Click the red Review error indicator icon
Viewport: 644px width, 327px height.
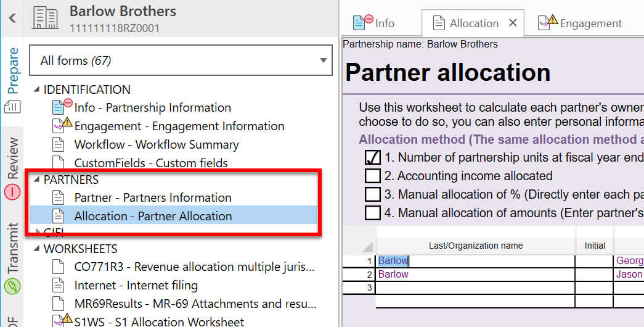(x=12, y=192)
